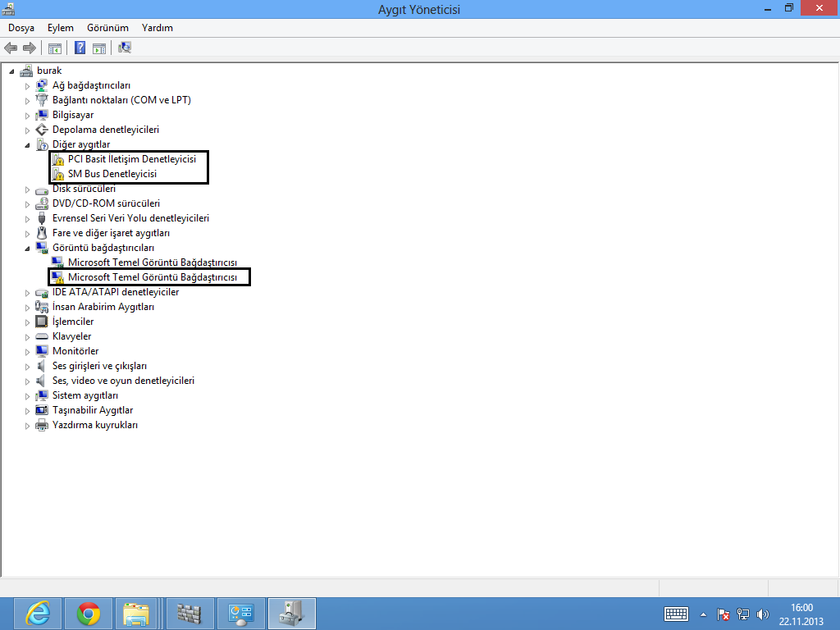Click the Klavyeler keyboard icon

click(41, 336)
